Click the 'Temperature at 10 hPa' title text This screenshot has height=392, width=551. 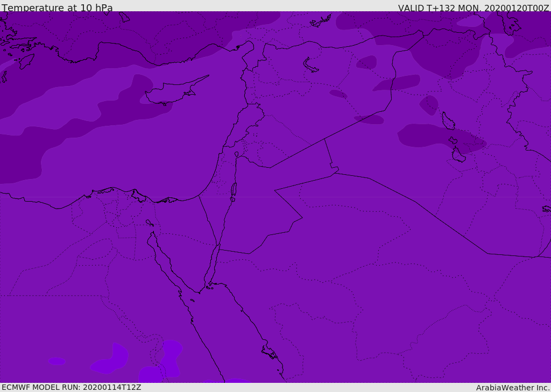(x=57, y=8)
